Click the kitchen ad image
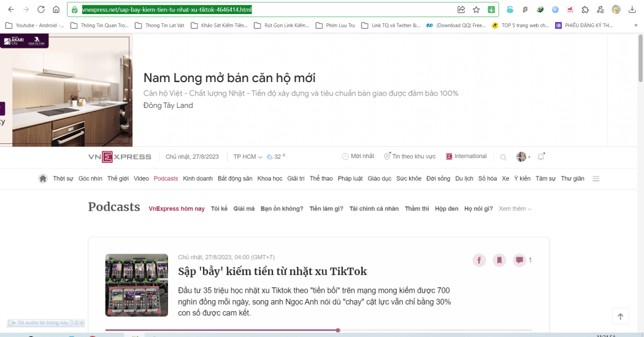This screenshot has height=337, width=644. coord(66,91)
